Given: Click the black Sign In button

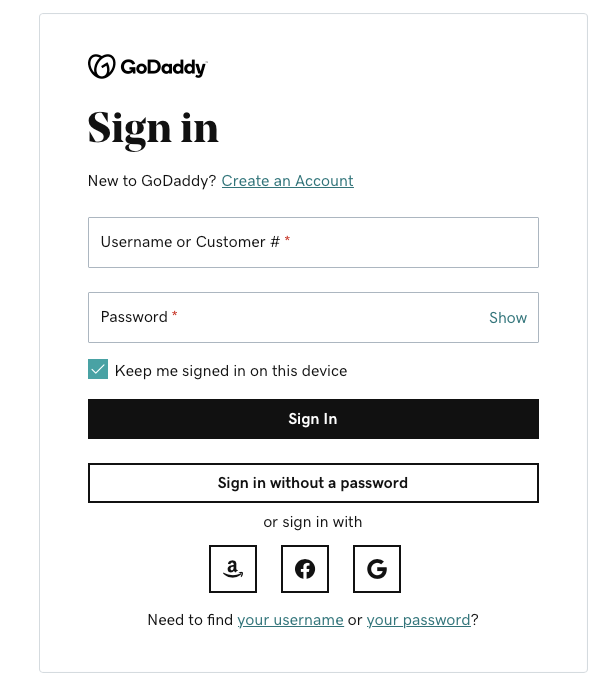Looking at the screenshot, I should point(313,419).
